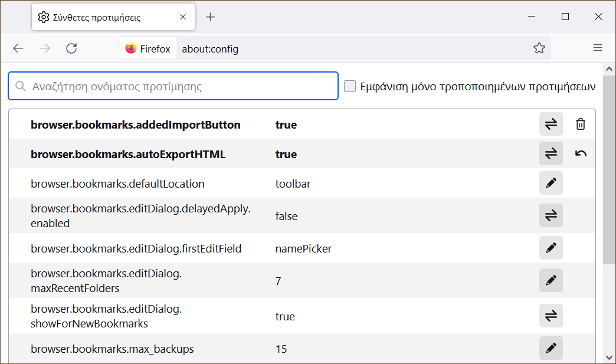Reload the about:config page
Viewport: 616px width, 364px height.
pos(71,48)
